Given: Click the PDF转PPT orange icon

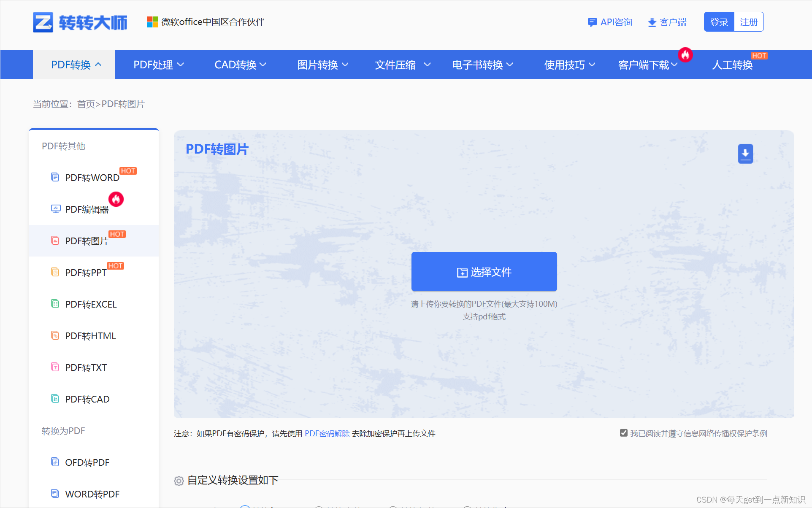Looking at the screenshot, I should 55,272.
